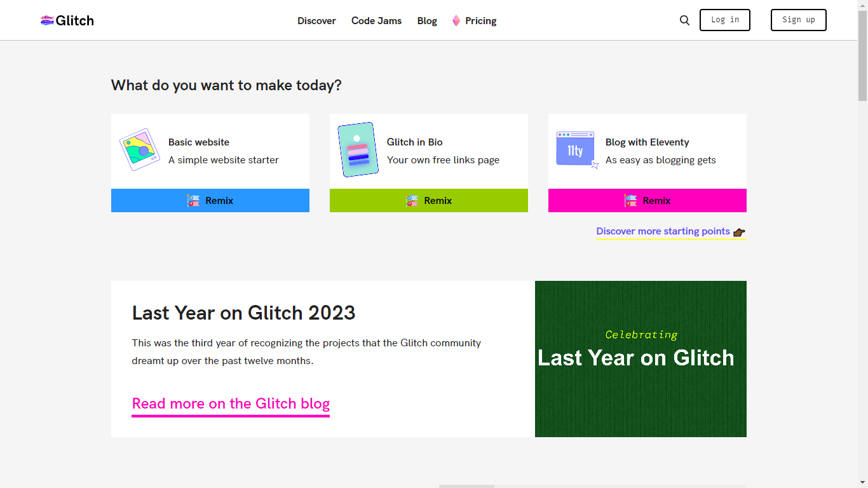
Task: Click 'Your own free links page' text
Action: point(444,160)
